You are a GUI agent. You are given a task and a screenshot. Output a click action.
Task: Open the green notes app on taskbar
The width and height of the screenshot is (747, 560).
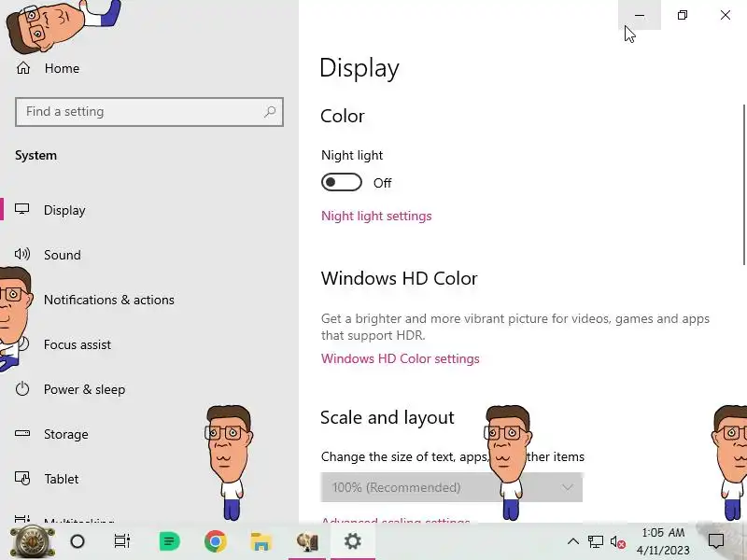click(x=169, y=541)
